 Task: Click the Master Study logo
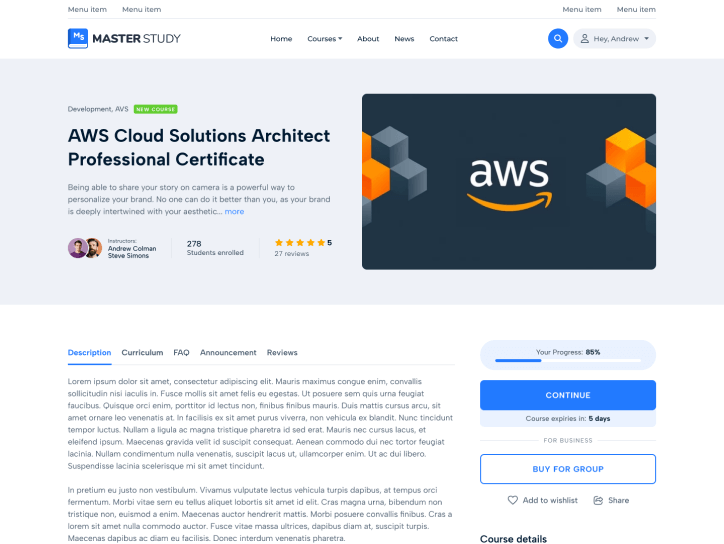(124, 39)
